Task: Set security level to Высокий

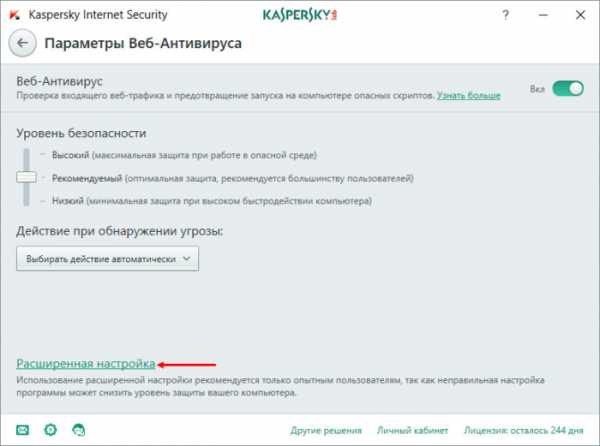Action: [x=70, y=155]
